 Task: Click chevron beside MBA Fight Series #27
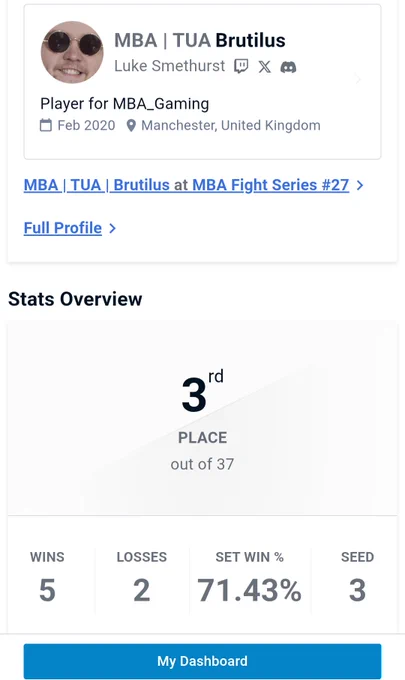(x=359, y=185)
